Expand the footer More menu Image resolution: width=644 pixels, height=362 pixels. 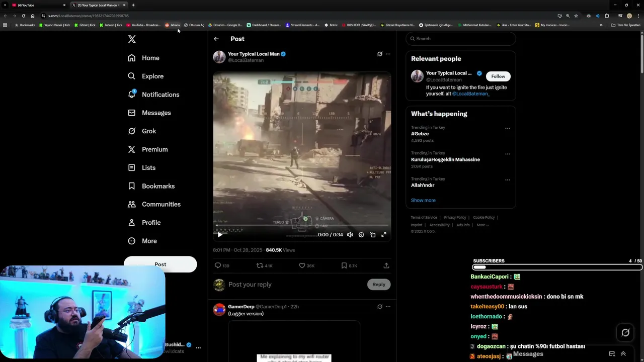482,225
